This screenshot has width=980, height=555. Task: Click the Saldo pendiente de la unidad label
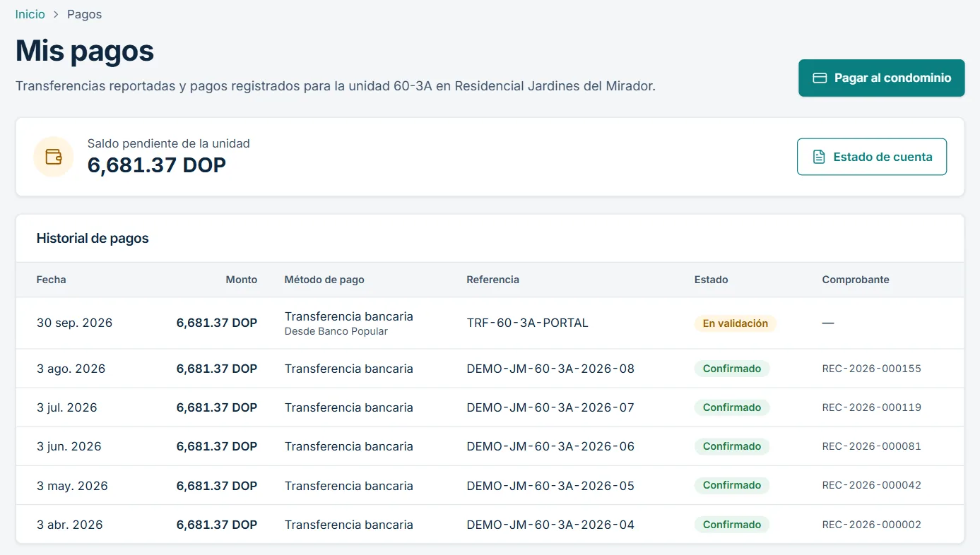[x=168, y=143]
